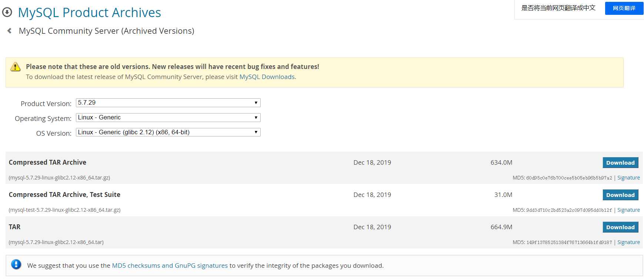Image resolution: width=644 pixels, height=280 pixels.
Task: Go back using the left chevron arrow
Action: 10,31
